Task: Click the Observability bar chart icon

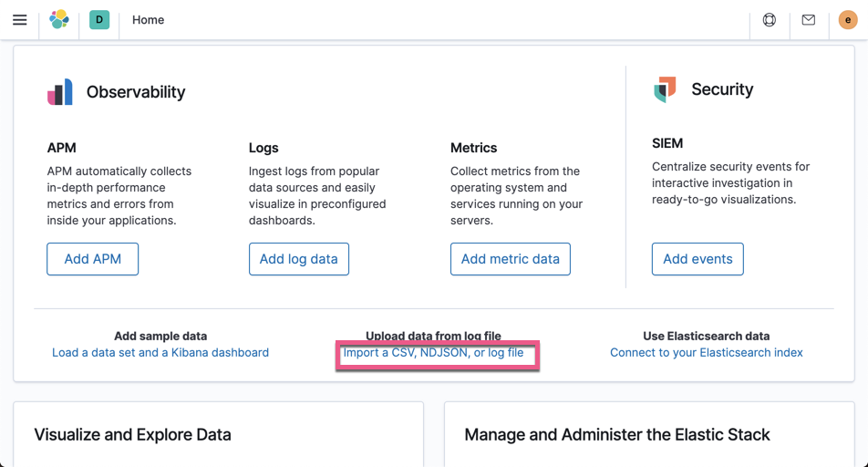Action: click(x=60, y=92)
